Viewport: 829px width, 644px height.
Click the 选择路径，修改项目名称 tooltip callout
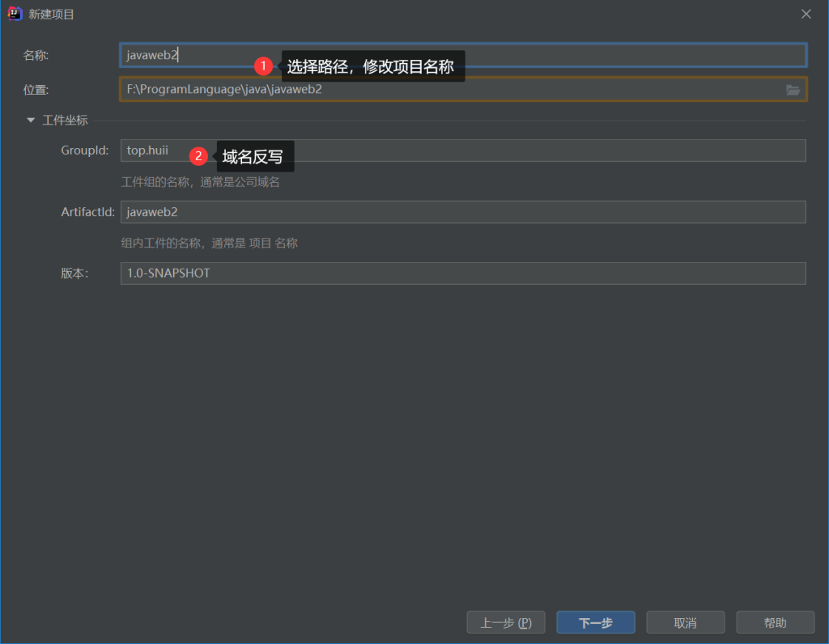pos(372,66)
